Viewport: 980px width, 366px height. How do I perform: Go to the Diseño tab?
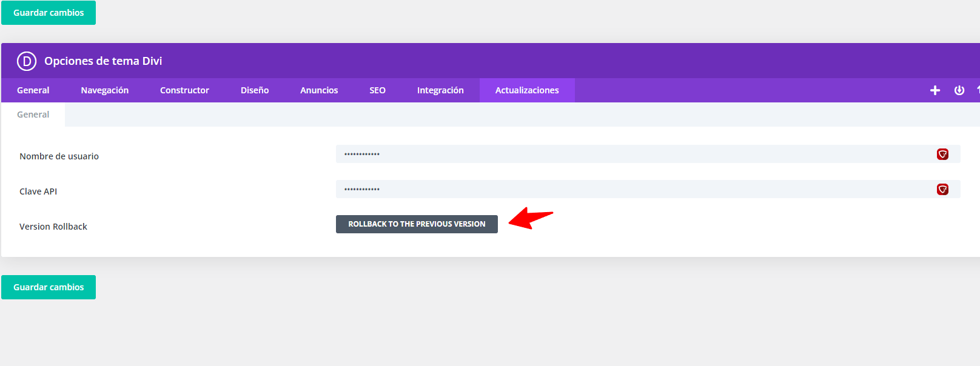(255, 90)
